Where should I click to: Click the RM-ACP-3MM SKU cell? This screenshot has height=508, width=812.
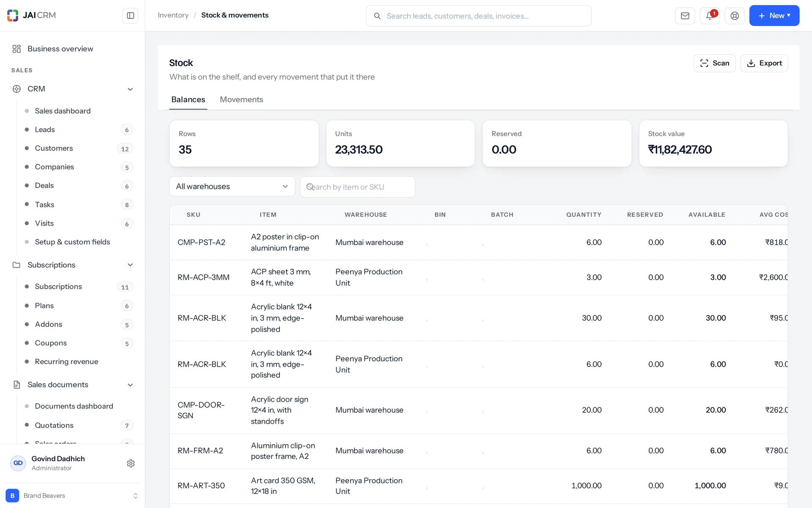203,277
